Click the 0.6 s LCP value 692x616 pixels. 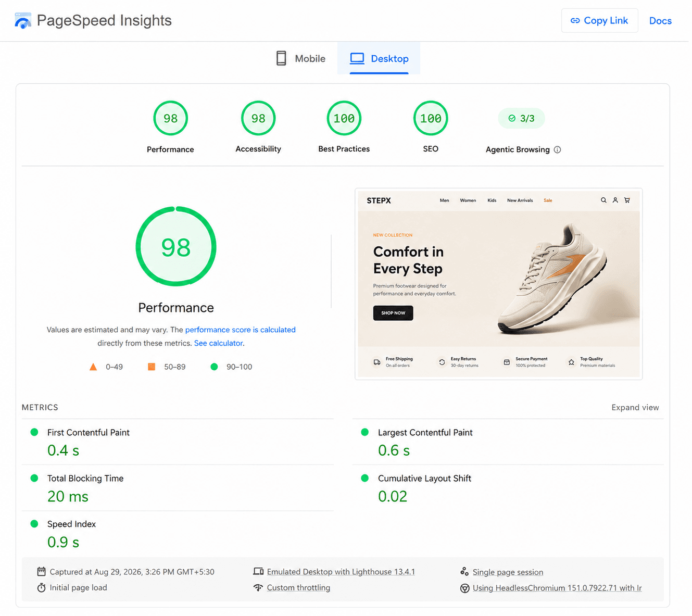394,450
